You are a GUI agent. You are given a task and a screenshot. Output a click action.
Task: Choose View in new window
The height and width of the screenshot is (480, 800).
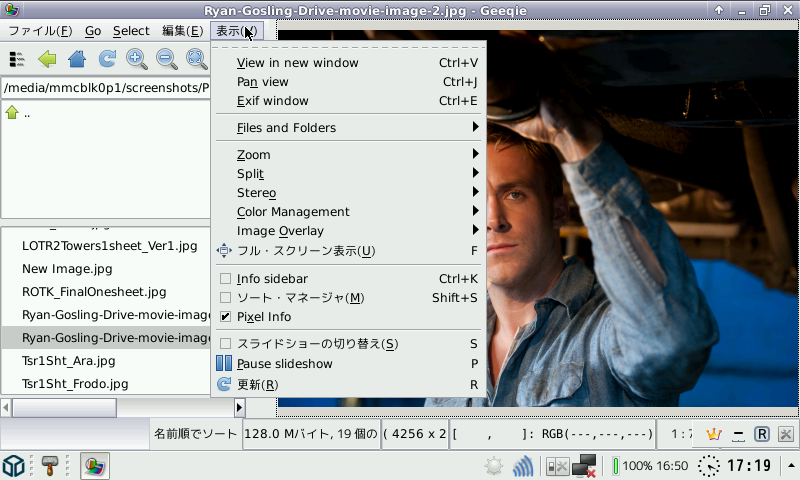[x=348, y=63]
